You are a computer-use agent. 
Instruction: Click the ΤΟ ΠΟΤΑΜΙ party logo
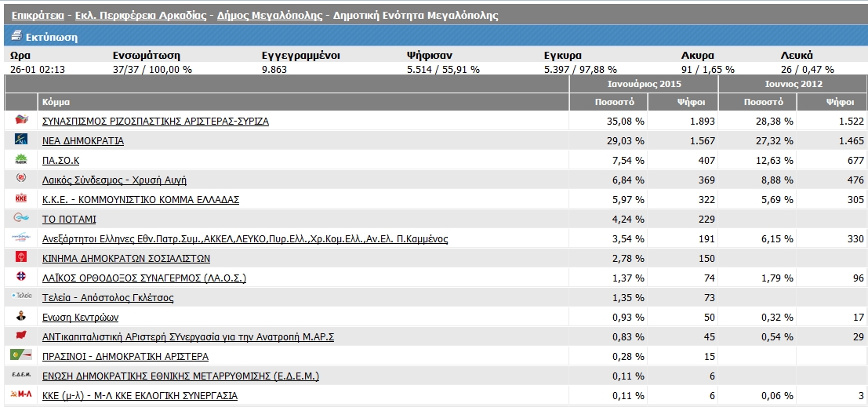(x=21, y=219)
